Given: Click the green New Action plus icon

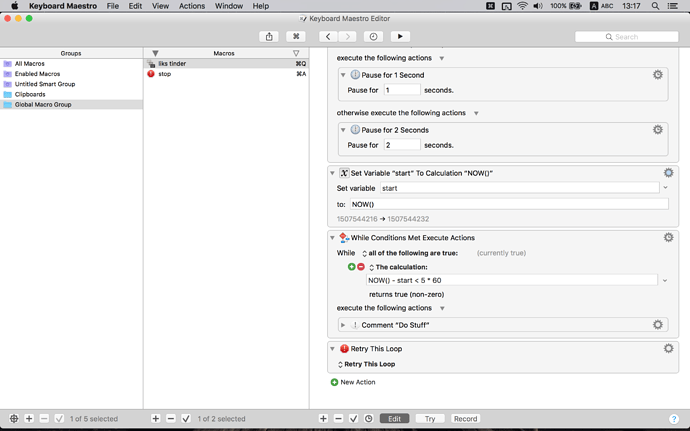Looking at the screenshot, I should point(334,382).
